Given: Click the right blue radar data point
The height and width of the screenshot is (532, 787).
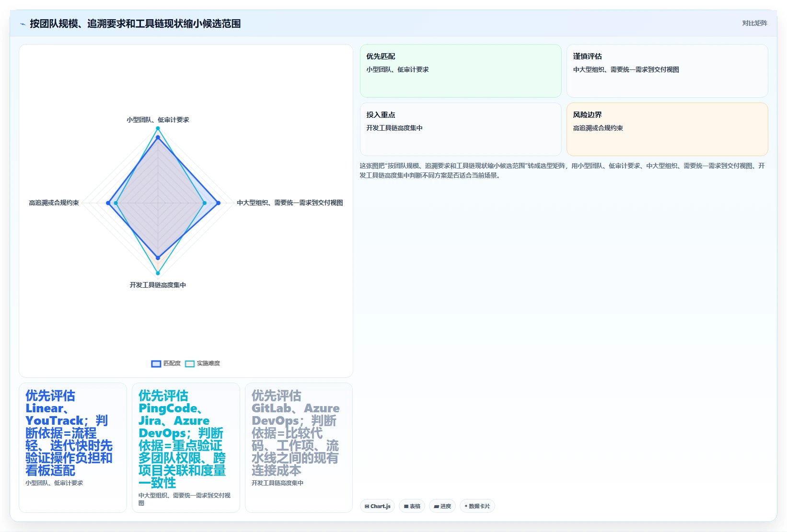Looking at the screenshot, I should 218,203.
